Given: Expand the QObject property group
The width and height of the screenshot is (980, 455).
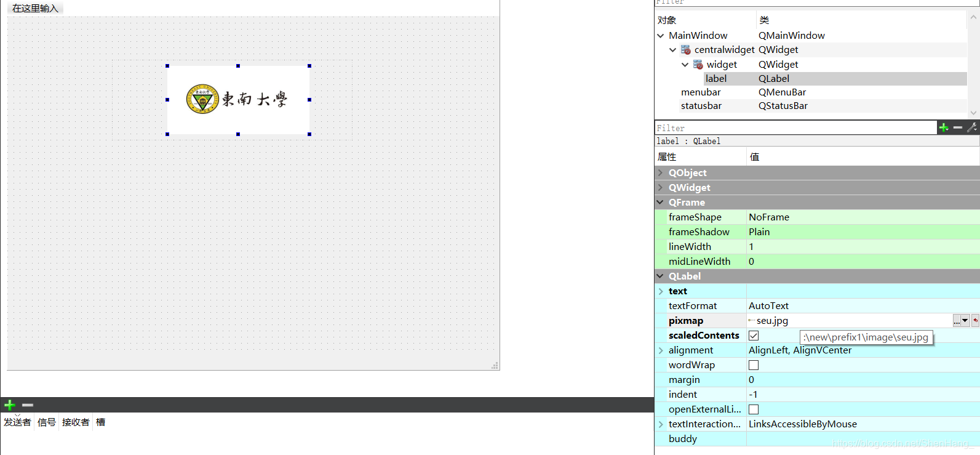Looking at the screenshot, I should tap(661, 173).
